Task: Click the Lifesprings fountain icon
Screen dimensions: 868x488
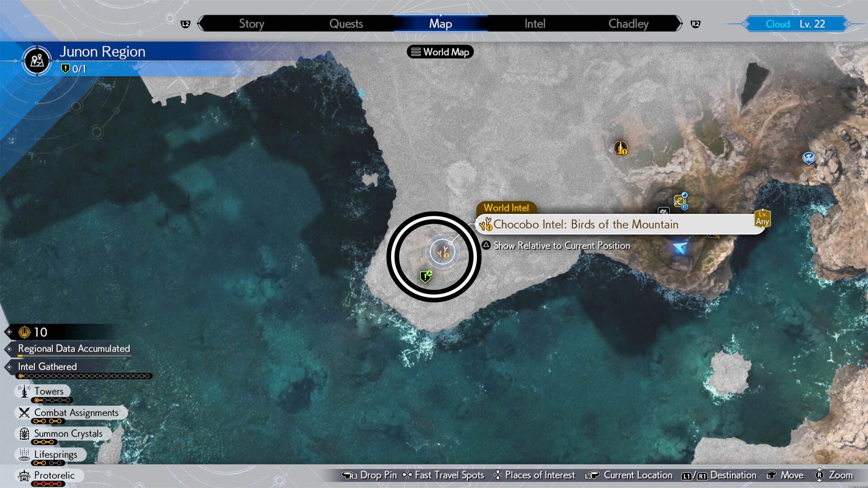Action: click(24, 455)
